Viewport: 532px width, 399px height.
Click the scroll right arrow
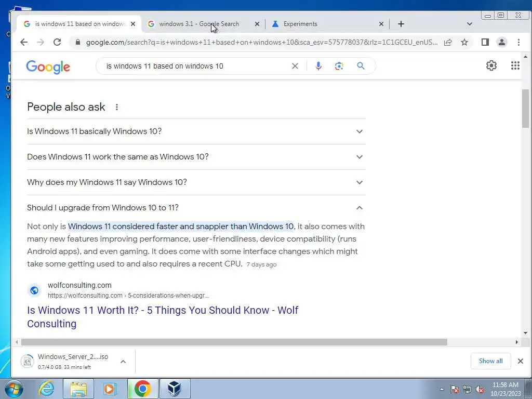[x=517, y=342]
